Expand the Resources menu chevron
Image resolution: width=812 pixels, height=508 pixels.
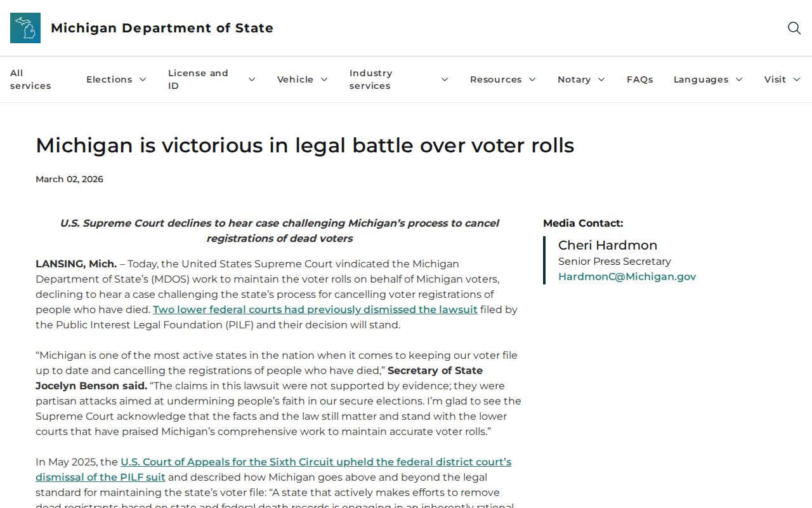[x=532, y=79]
